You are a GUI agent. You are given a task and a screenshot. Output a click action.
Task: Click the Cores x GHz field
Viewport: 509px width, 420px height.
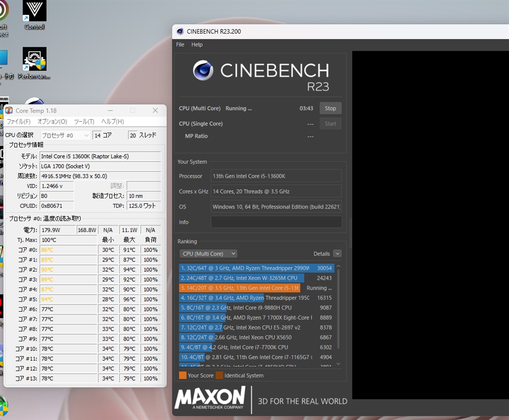tap(276, 191)
